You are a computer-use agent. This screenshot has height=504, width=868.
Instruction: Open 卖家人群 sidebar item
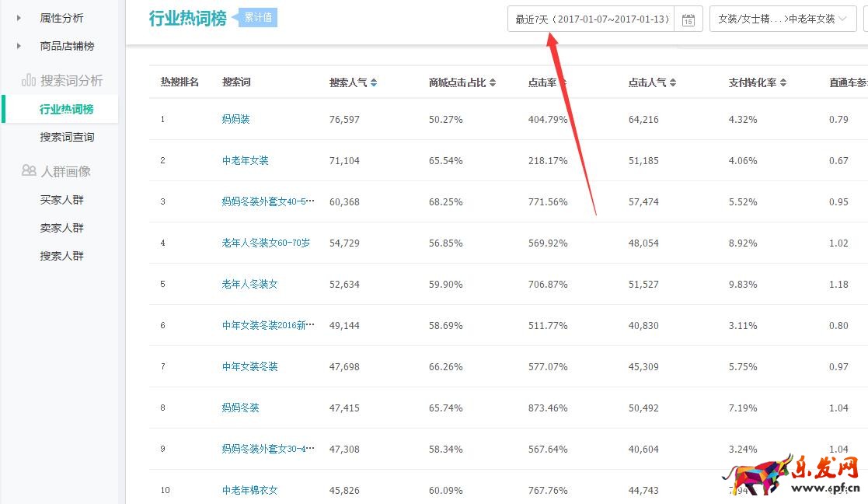tap(61, 228)
